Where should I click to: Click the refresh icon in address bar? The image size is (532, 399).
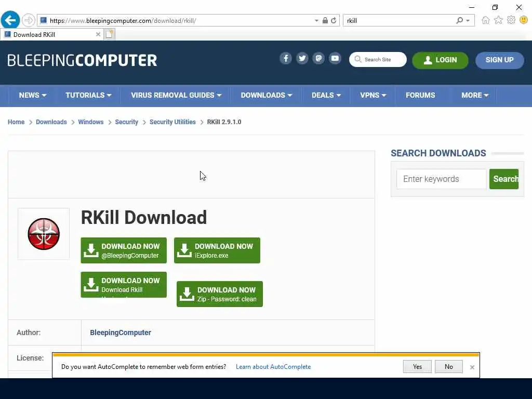pyautogui.click(x=334, y=20)
